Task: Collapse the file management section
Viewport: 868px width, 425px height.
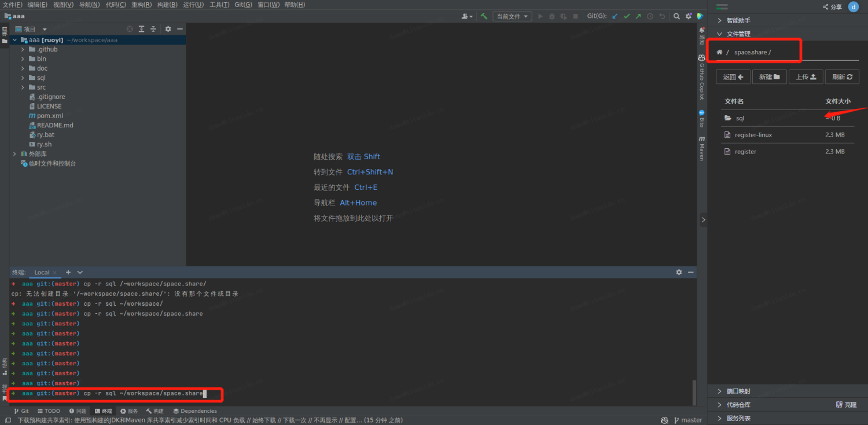Action: click(x=719, y=34)
